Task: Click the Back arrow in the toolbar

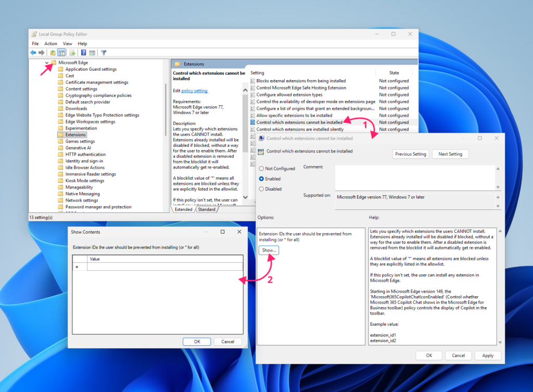Action: click(33, 53)
